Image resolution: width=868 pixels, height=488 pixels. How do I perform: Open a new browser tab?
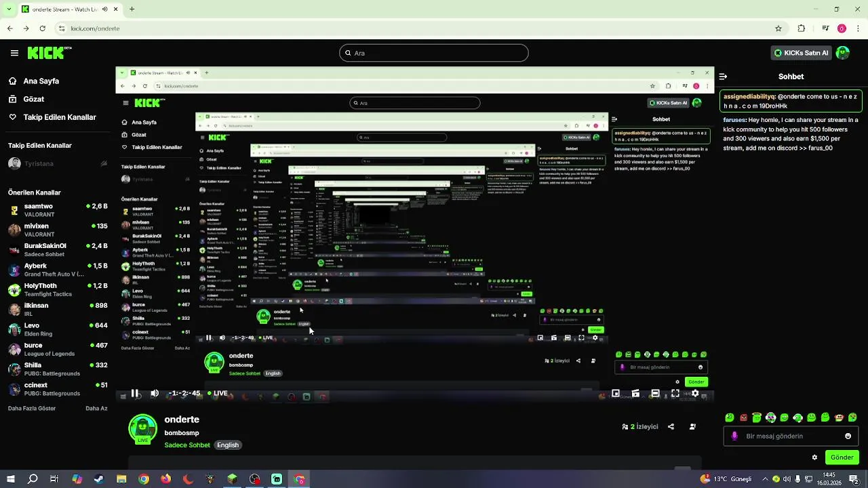click(x=132, y=9)
